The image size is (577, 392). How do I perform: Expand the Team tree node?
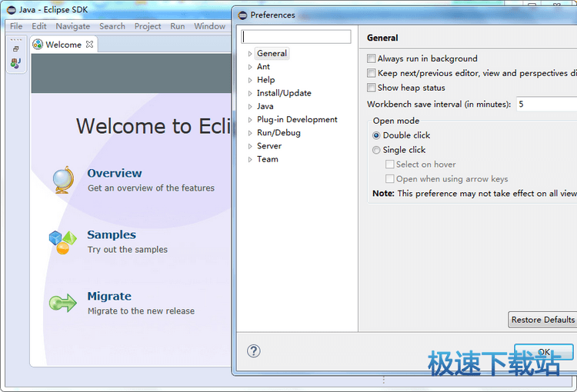pos(250,160)
